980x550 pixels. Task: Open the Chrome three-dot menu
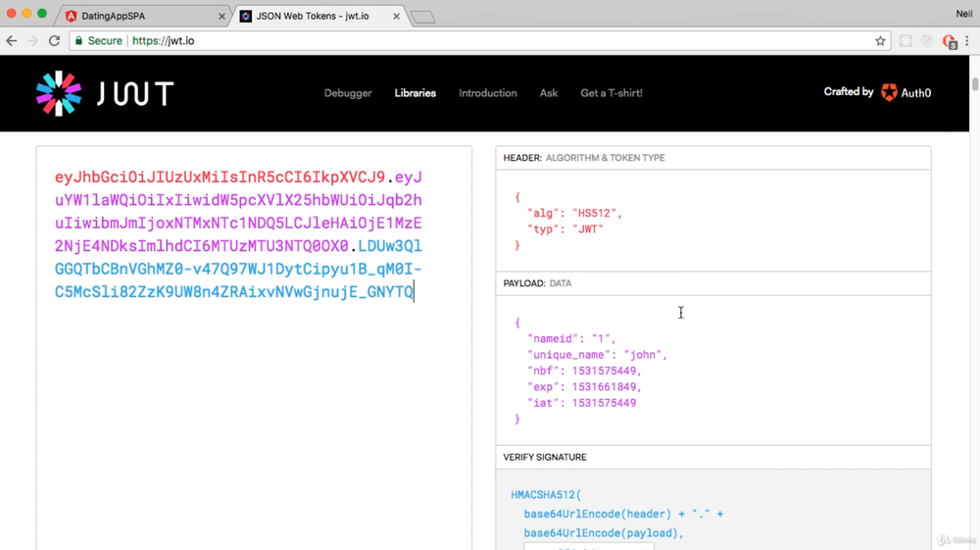[x=967, y=41]
